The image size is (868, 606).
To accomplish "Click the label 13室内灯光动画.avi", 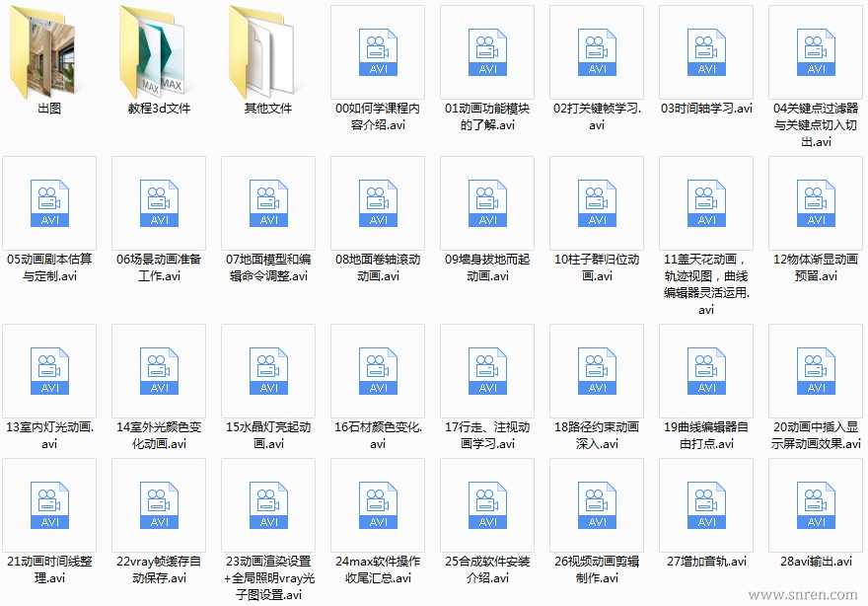I will 49,435.
